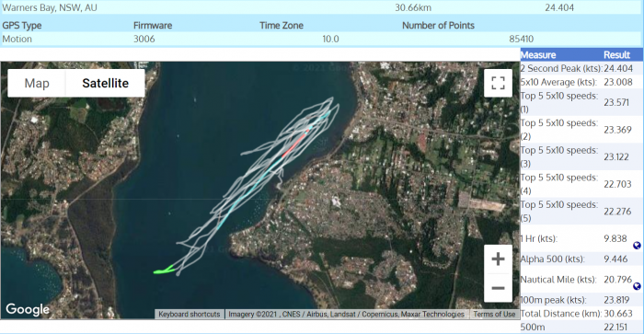Click the Result column header
The height and width of the screenshot is (334, 644).
point(616,55)
